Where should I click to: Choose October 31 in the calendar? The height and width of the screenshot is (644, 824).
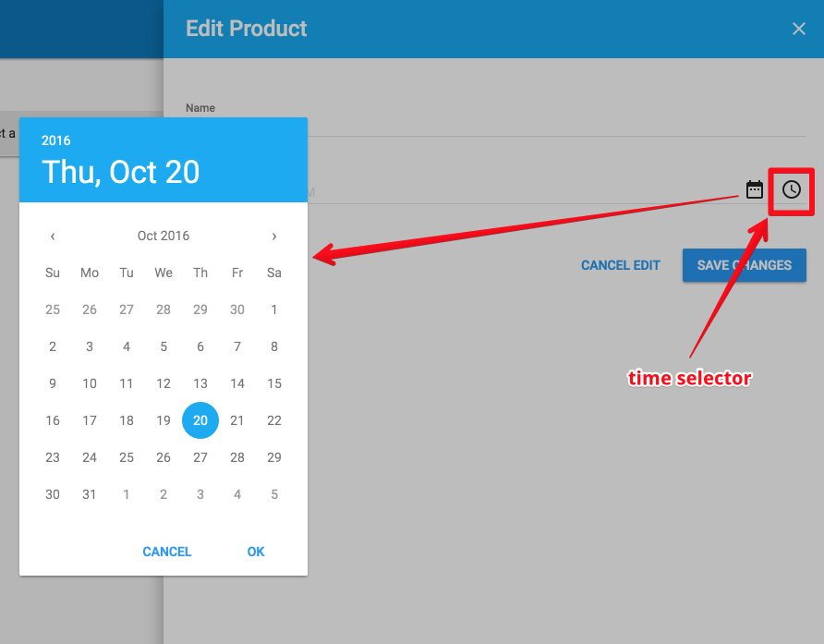pyautogui.click(x=90, y=494)
